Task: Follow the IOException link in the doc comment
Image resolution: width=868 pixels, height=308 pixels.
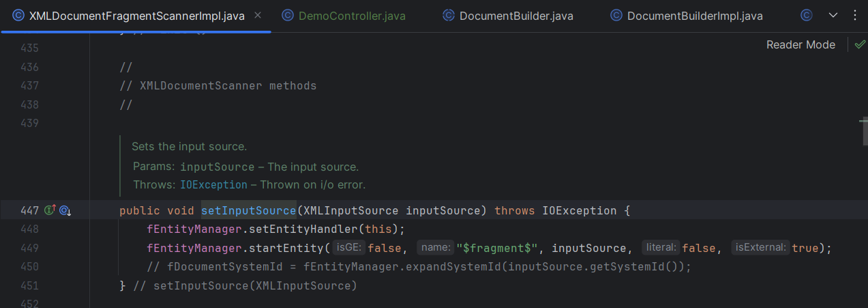Action: [213, 185]
